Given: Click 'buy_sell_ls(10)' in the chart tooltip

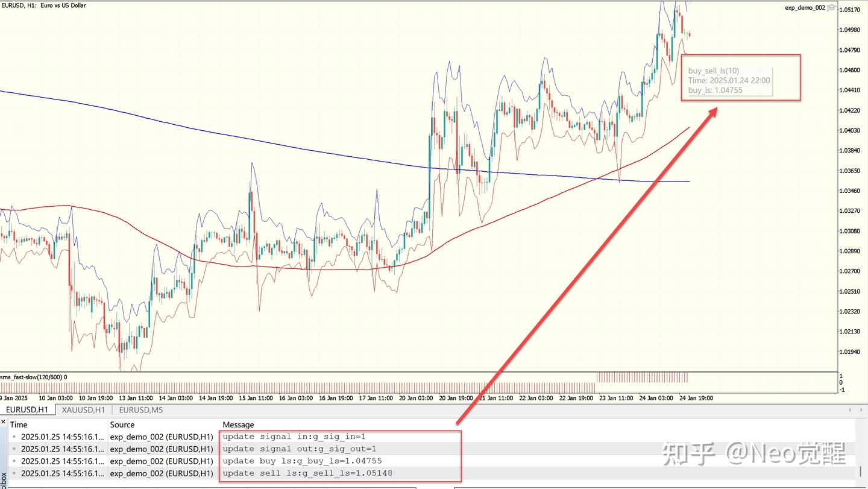Looking at the screenshot, I should (714, 71).
